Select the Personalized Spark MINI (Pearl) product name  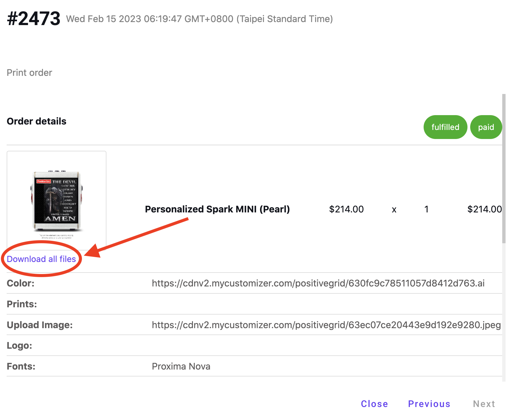217,209
